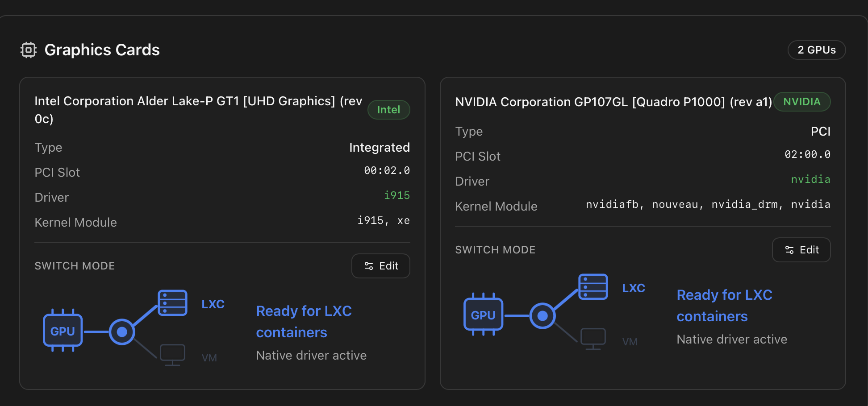Image resolution: width=868 pixels, height=406 pixels.
Task: Select VM label in Intel card diagram
Action: (209, 358)
